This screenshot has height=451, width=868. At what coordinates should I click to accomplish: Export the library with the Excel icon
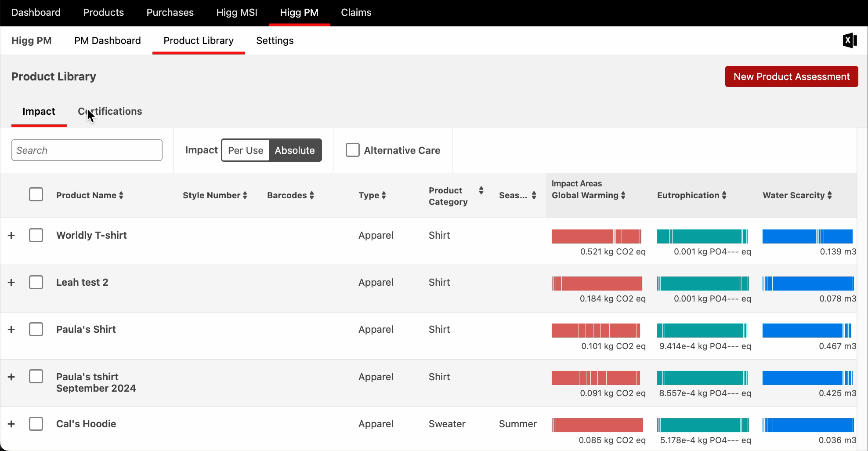850,40
